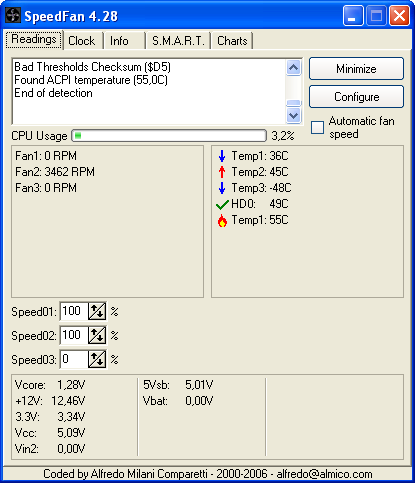Click the flame icon beside Temp1: 55C

click(x=222, y=220)
